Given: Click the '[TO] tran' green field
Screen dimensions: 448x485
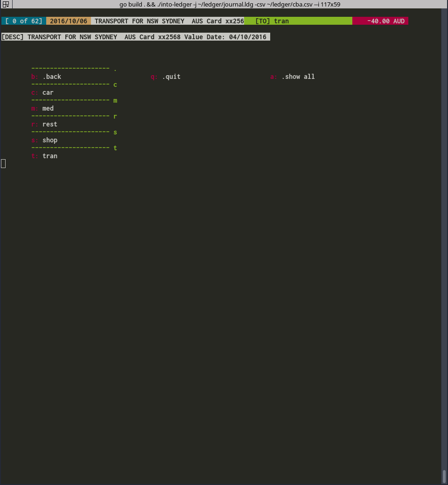Looking at the screenshot, I should click(298, 21).
